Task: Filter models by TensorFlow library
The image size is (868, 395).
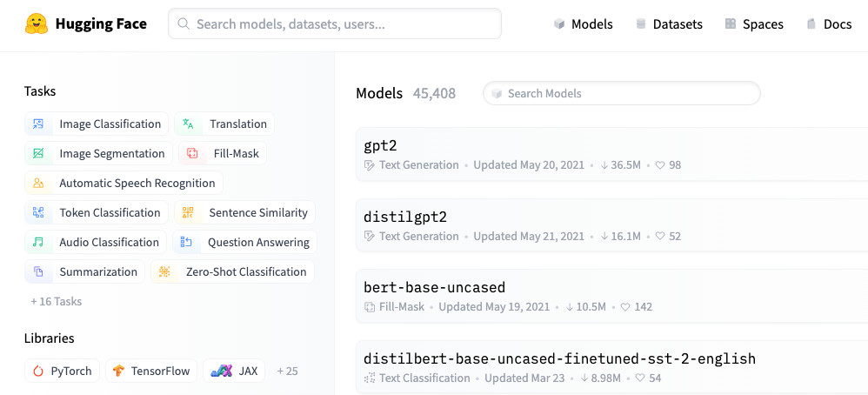Action: point(151,372)
